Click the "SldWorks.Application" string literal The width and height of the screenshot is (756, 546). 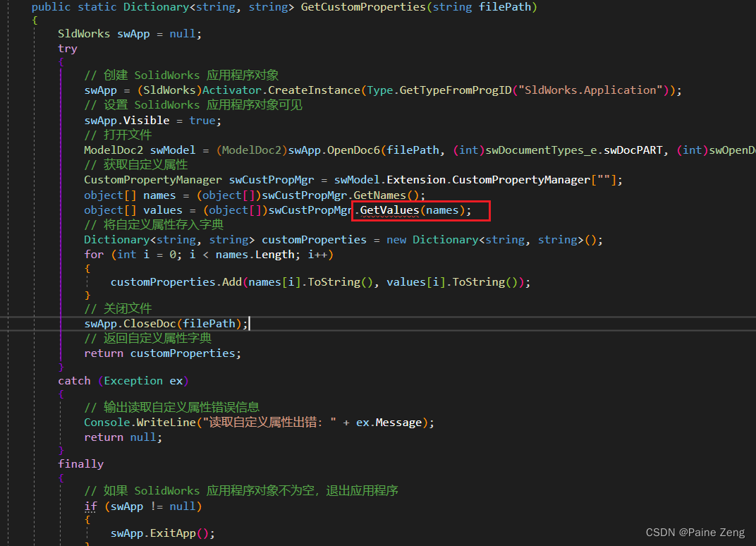594,90
